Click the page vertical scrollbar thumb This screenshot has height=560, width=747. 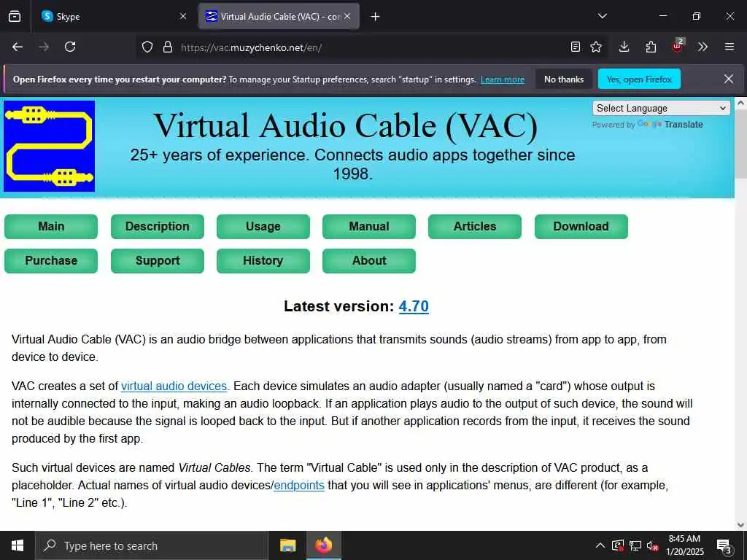(740, 144)
